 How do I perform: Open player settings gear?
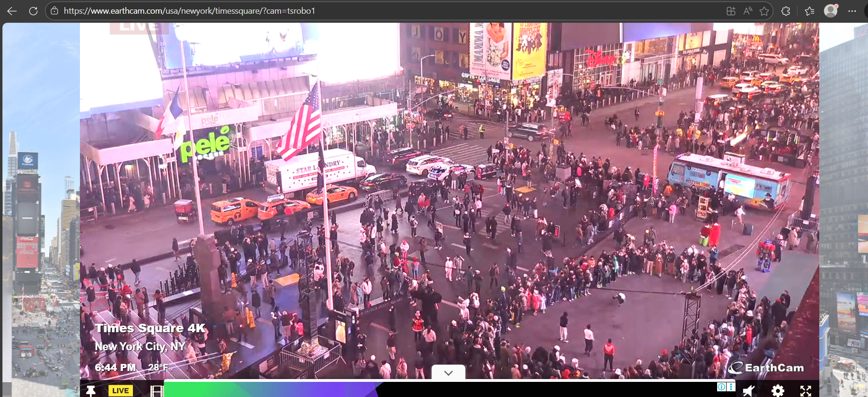(778, 390)
